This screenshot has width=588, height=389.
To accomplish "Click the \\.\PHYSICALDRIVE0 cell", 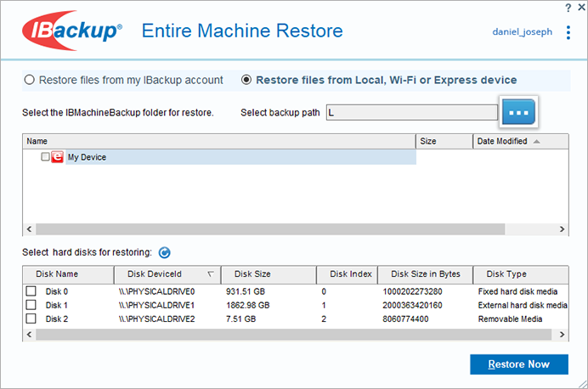I will click(156, 291).
